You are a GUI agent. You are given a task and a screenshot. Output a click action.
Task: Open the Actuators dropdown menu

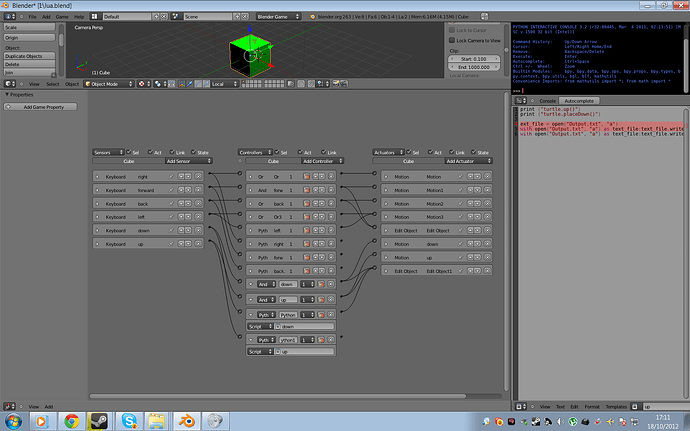tap(388, 152)
